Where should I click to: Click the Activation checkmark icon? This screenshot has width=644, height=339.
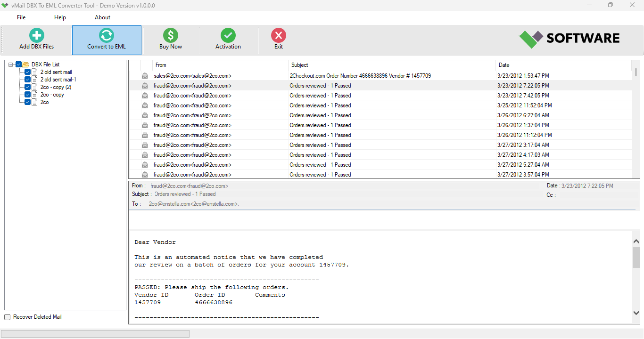(228, 35)
